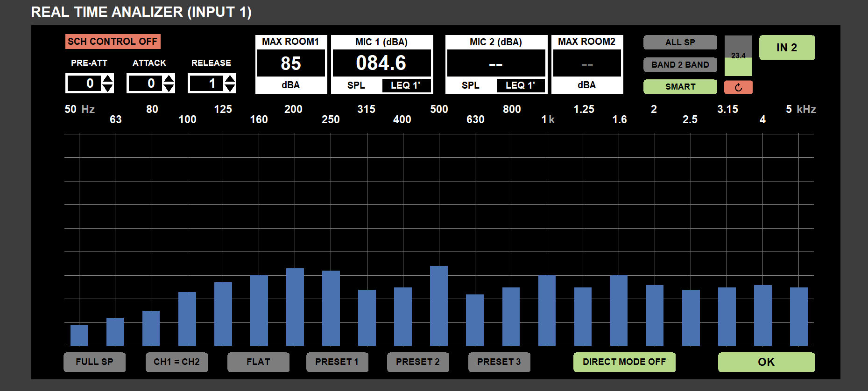Decrease the RELEASE value with down arrow
The image size is (868, 391).
coord(230,88)
